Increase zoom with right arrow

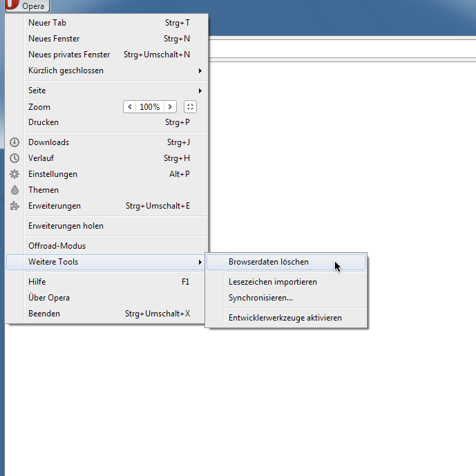pos(170,107)
